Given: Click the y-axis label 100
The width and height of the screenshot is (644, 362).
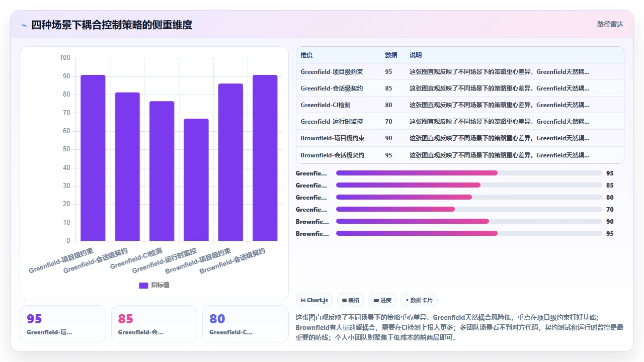Looking at the screenshot, I should (65, 58).
